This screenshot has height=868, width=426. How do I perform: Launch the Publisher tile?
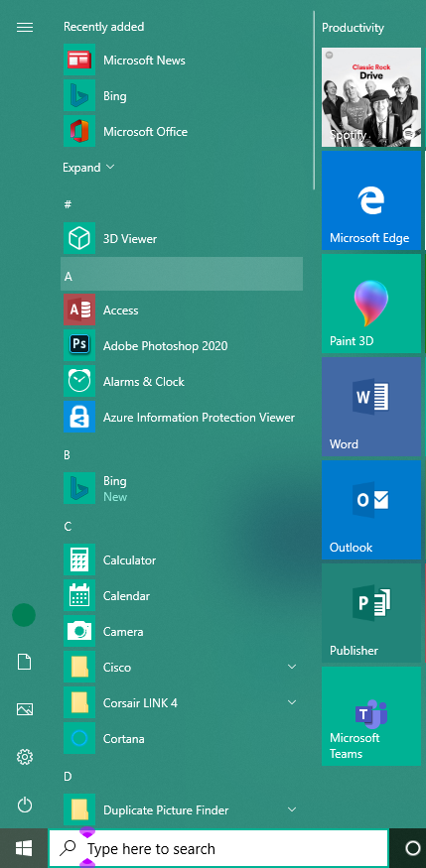(371, 613)
